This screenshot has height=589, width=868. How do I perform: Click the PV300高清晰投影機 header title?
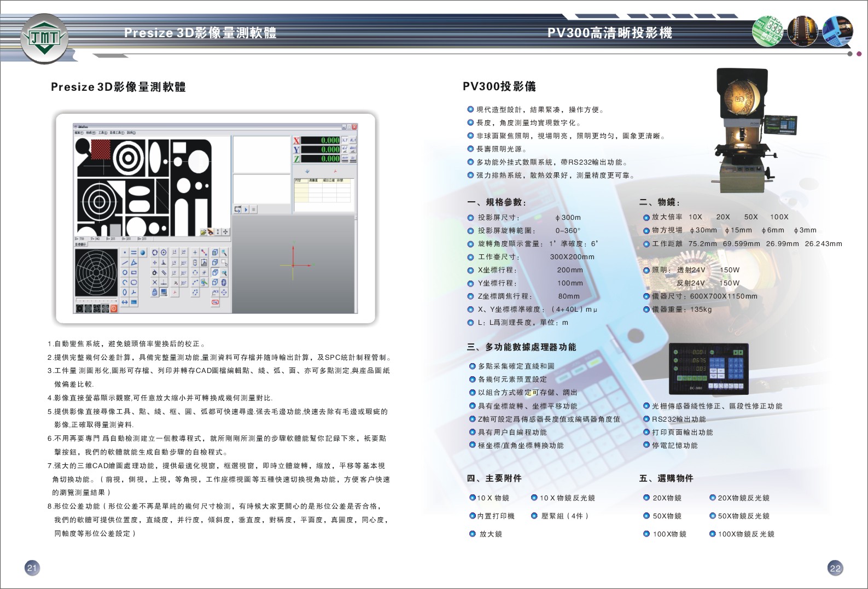pyautogui.click(x=609, y=33)
